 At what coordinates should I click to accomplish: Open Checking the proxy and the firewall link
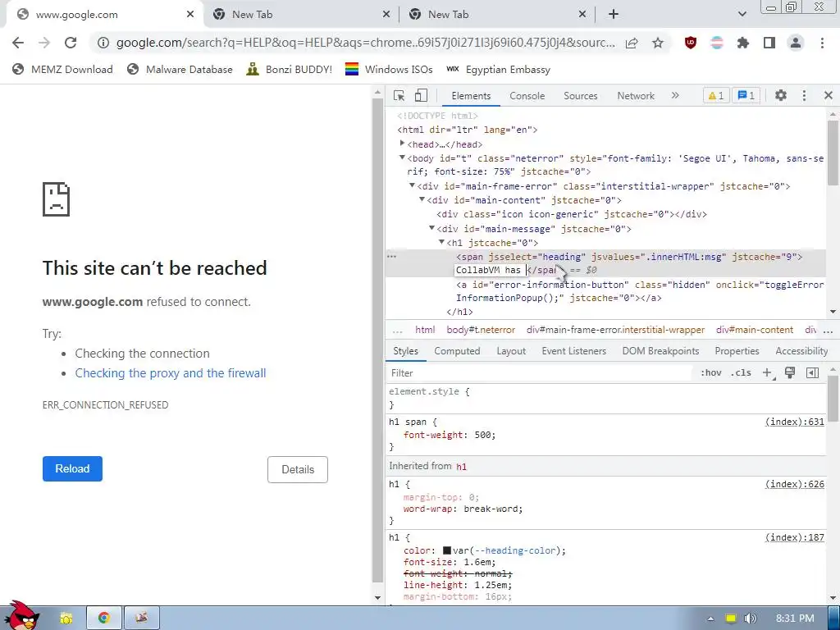tap(171, 373)
